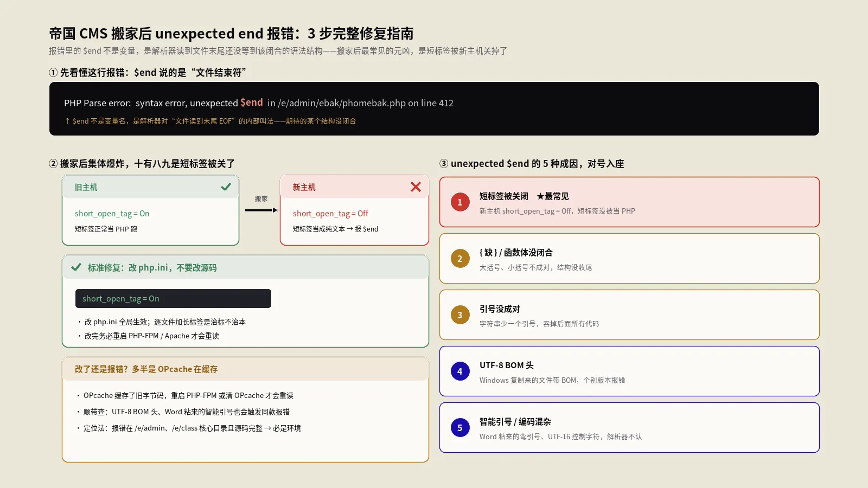Click the short_open_tag = On code box
Screen dimensions: 868x488
click(173, 299)
